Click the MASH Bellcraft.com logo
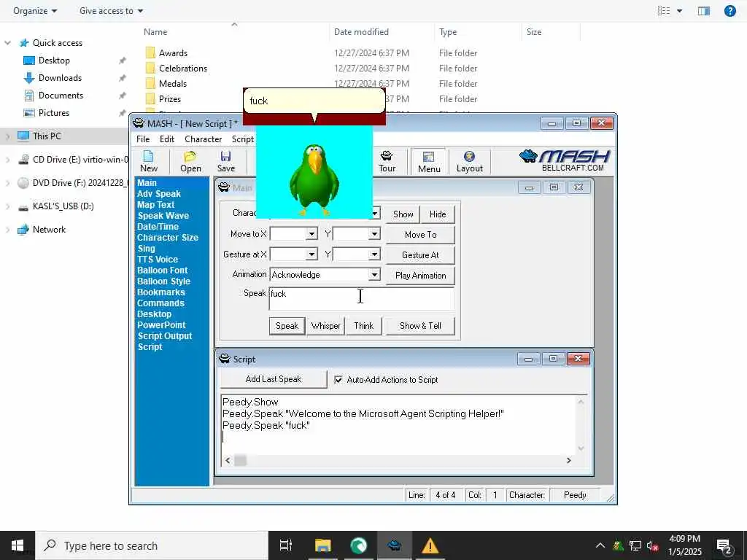This screenshot has width=747, height=560. [565, 160]
